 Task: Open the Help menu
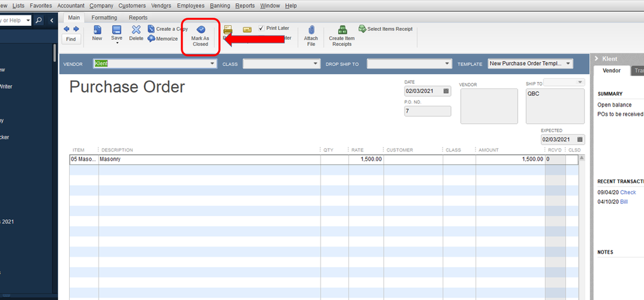[291, 6]
